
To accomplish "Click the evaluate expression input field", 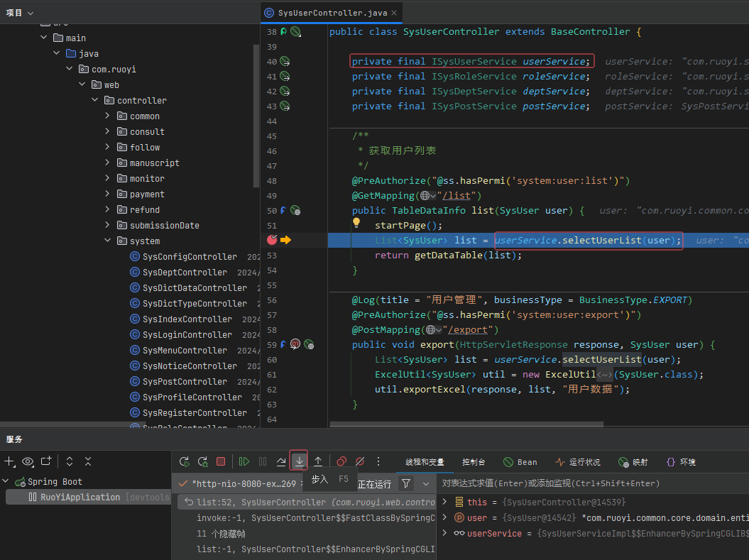I will [x=593, y=483].
